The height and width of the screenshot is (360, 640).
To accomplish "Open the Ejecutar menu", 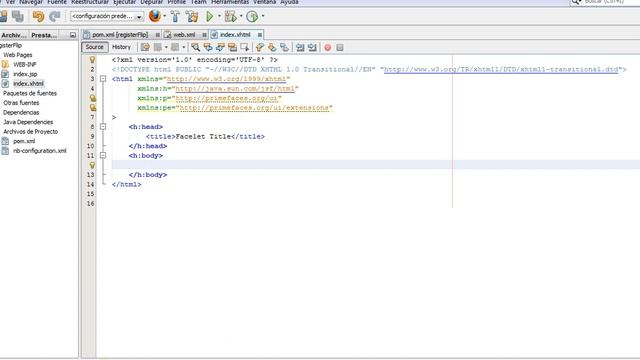I will [x=124, y=2].
